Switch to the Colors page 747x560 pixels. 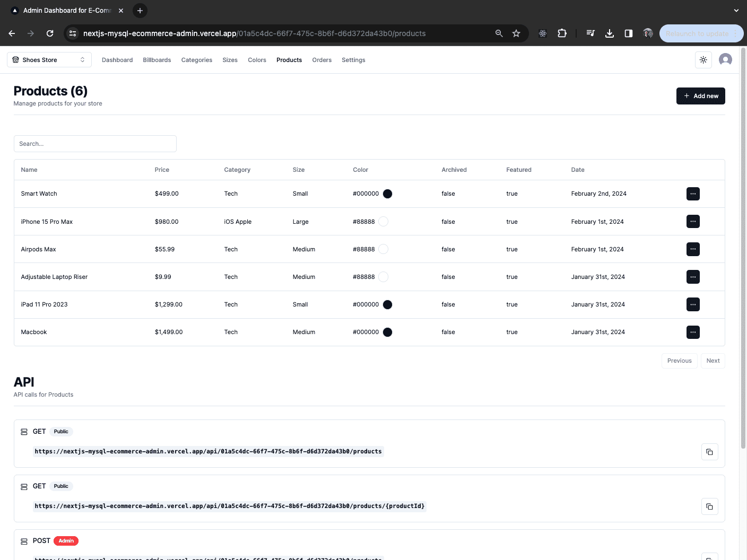[x=257, y=60]
